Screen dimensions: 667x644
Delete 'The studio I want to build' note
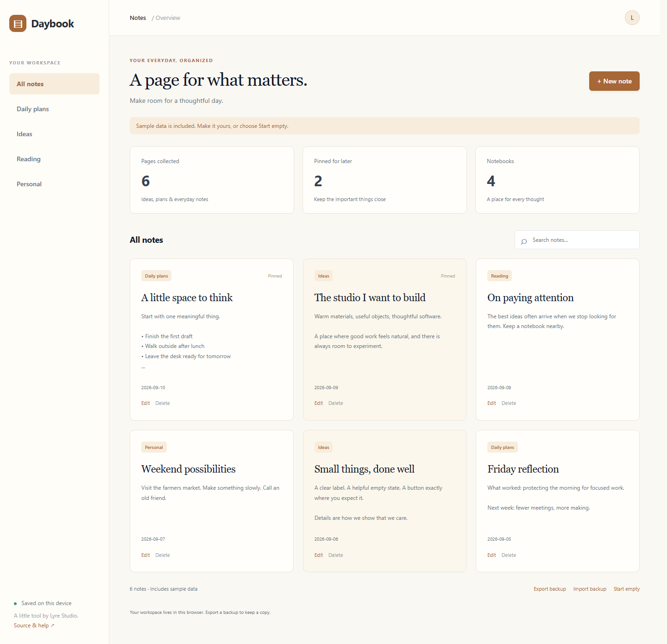[336, 403]
